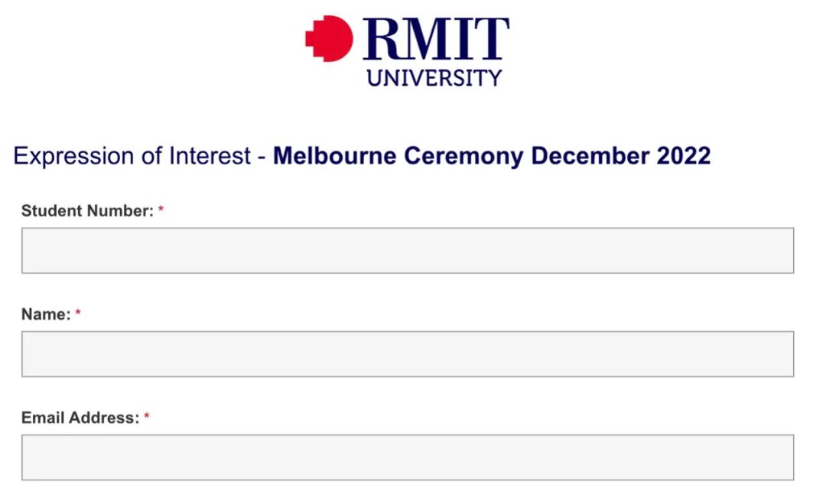Focus the Email Address input field

pos(408,457)
